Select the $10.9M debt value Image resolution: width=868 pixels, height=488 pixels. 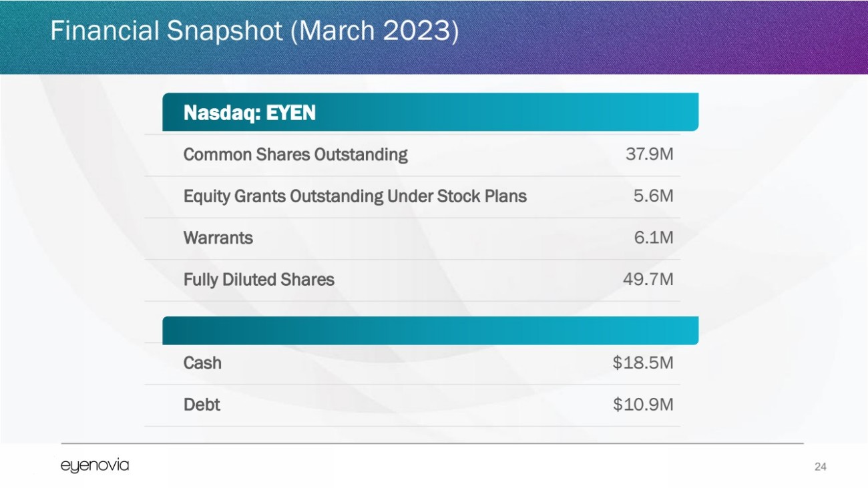coord(643,405)
